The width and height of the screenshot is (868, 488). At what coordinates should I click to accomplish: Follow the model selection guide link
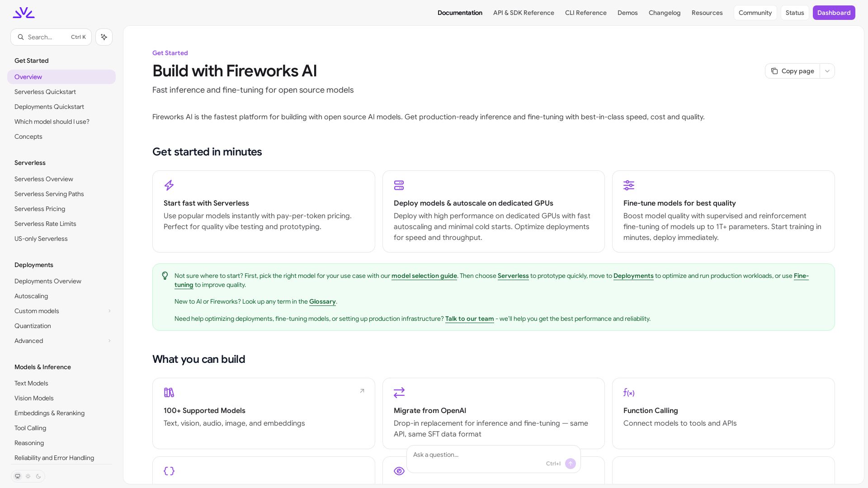[x=424, y=276]
